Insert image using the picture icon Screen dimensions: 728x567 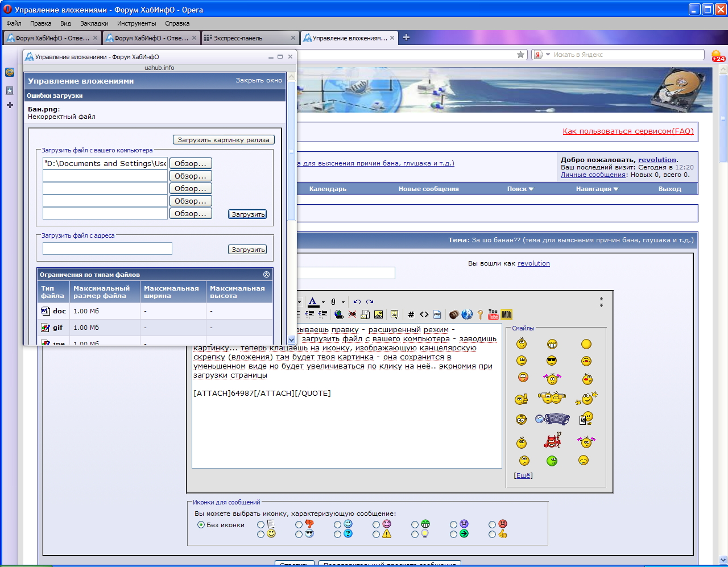[x=378, y=314]
